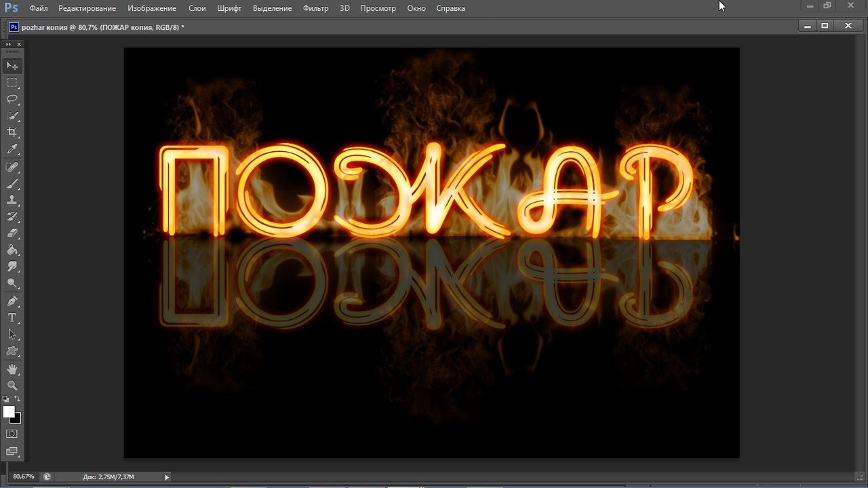Image resolution: width=868 pixels, height=488 pixels.
Task: Open the 3D menu
Action: tap(344, 8)
